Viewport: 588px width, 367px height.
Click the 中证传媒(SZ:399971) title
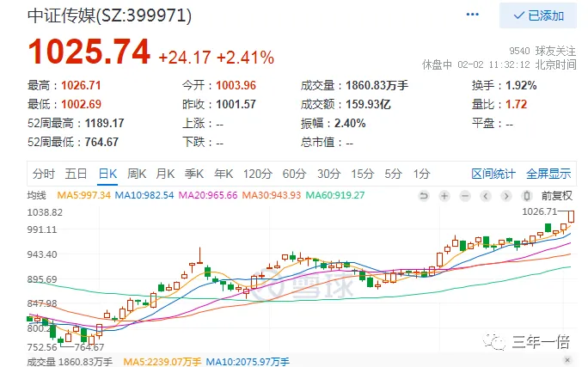coord(109,16)
